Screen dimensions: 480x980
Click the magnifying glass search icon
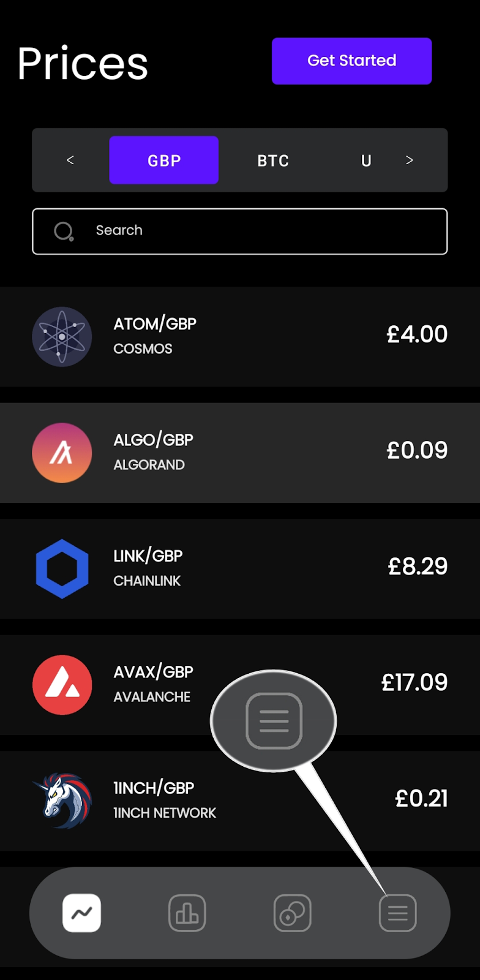click(x=64, y=232)
